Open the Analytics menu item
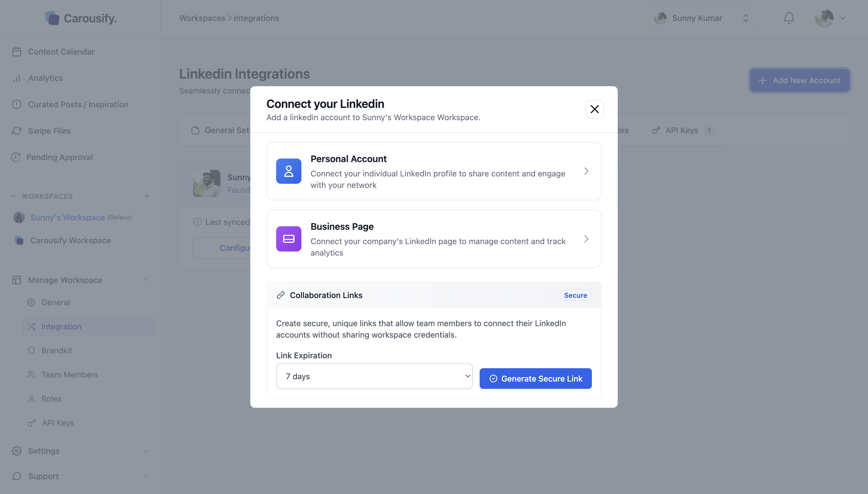 click(x=45, y=78)
